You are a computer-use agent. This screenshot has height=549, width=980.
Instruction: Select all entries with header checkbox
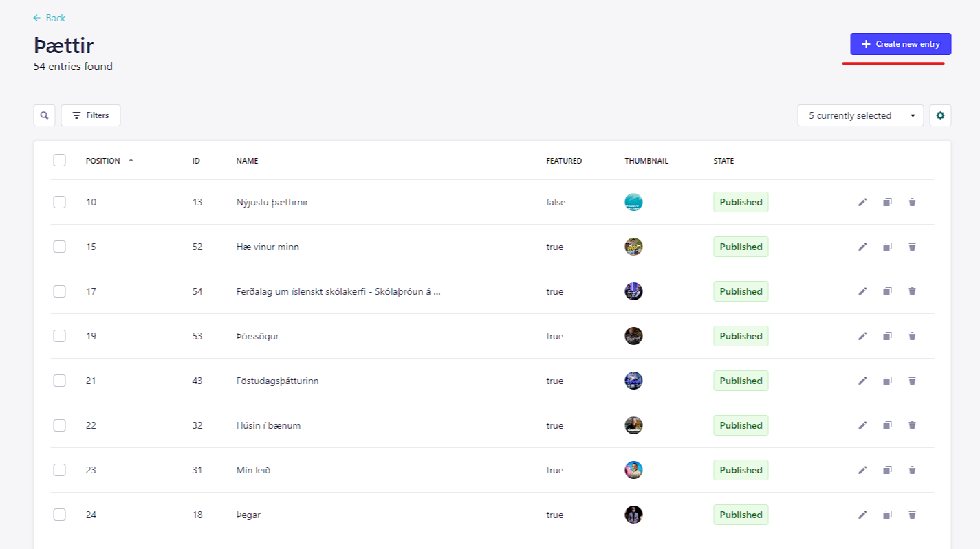pos(60,160)
